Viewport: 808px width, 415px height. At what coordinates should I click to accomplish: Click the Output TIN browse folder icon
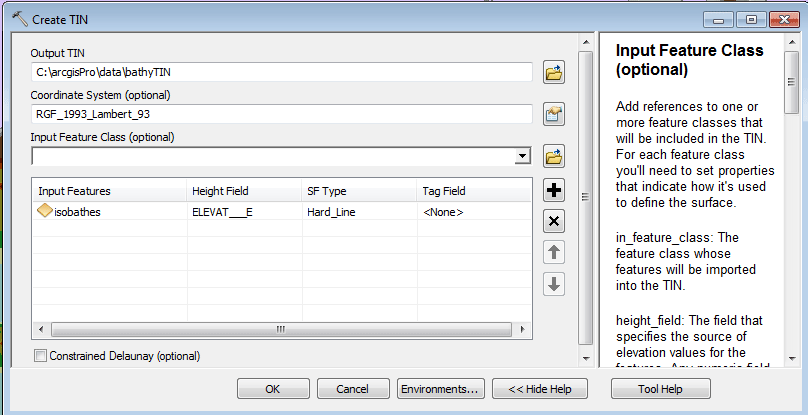point(554,72)
